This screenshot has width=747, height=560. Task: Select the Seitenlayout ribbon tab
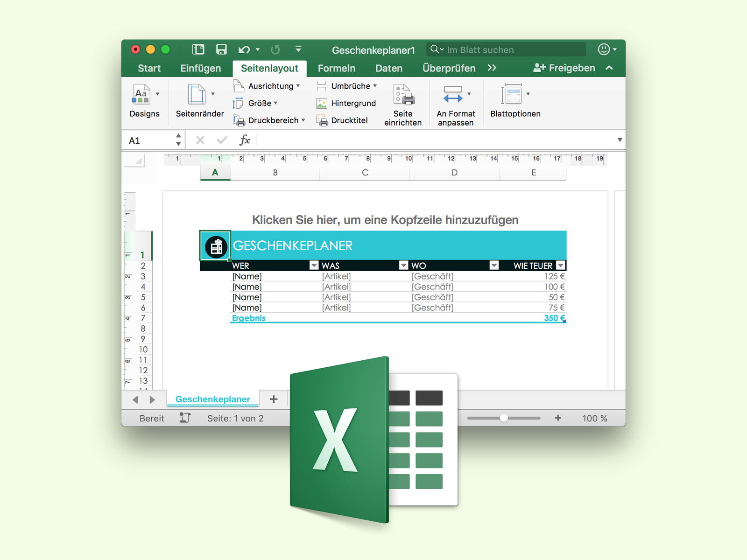point(269,68)
